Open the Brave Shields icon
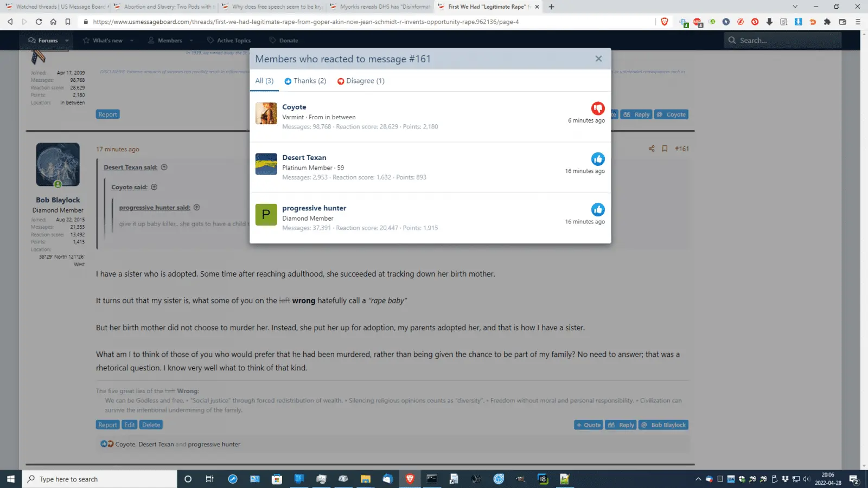The width and height of the screenshot is (868, 488). [x=665, y=22]
